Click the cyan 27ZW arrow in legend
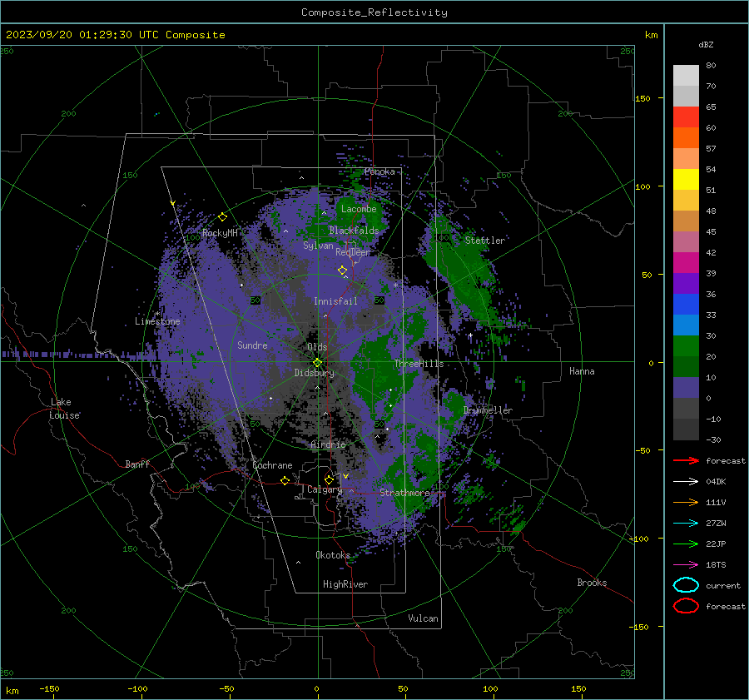749x700 pixels. [x=686, y=524]
